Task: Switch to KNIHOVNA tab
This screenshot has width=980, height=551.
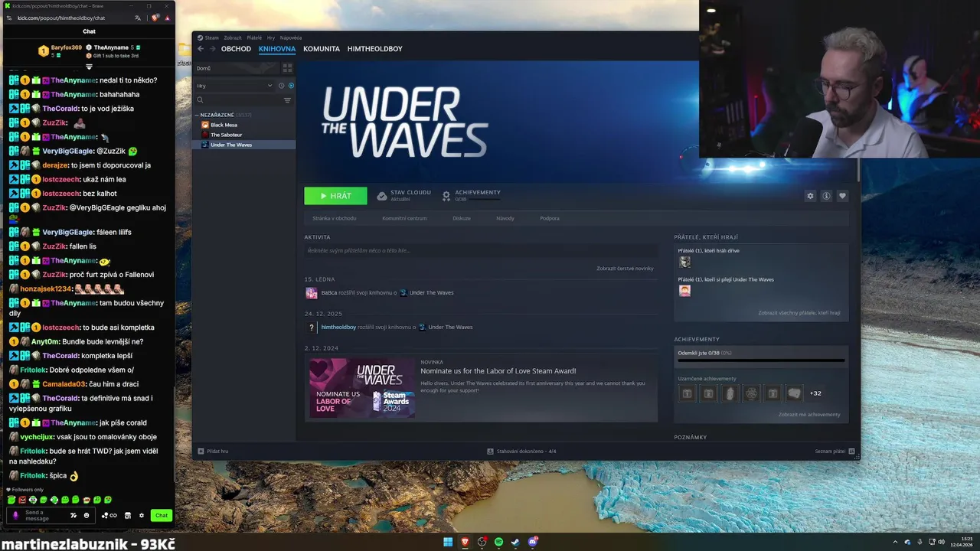Action: [277, 49]
